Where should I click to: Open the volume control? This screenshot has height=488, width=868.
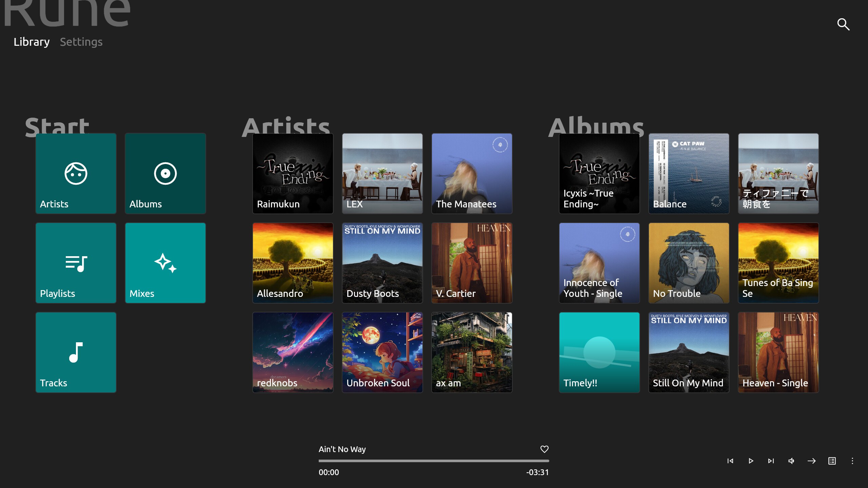[x=791, y=461]
